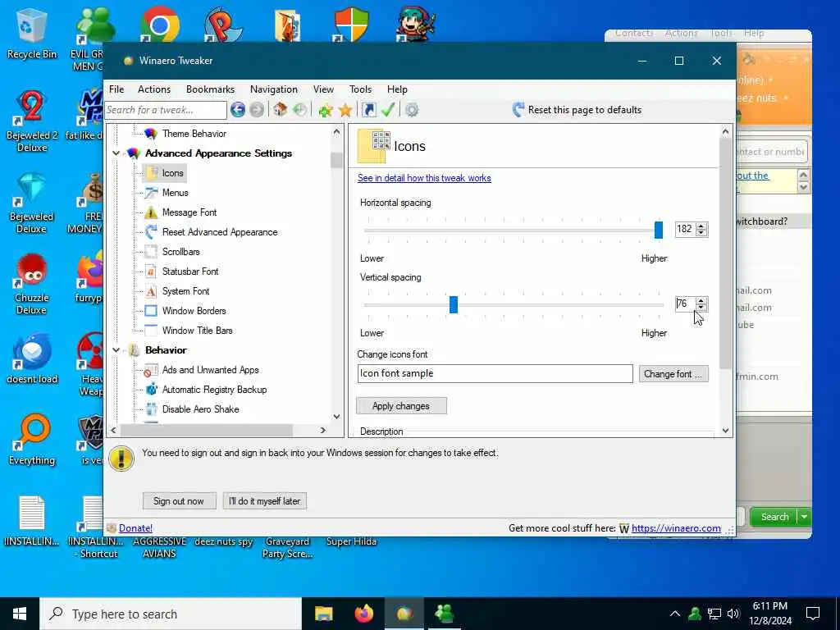The image size is (840, 630).
Task: Click the Icon font sample field
Action: coord(495,374)
